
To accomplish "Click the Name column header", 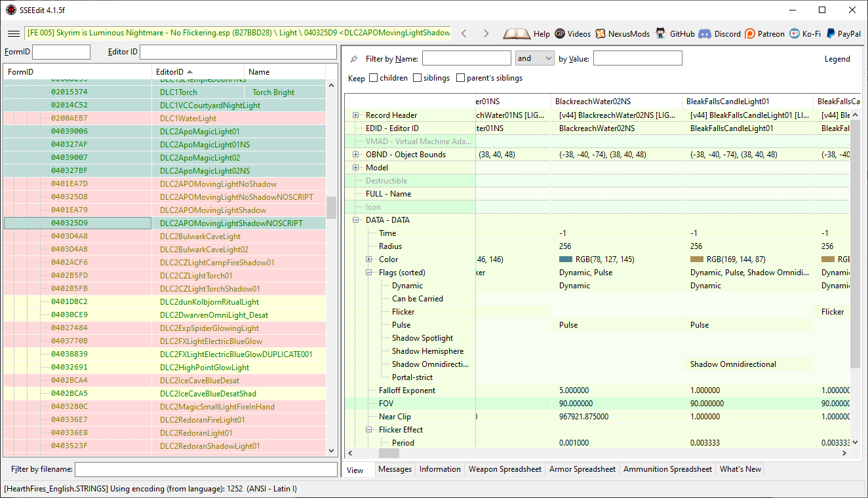I will (x=285, y=72).
